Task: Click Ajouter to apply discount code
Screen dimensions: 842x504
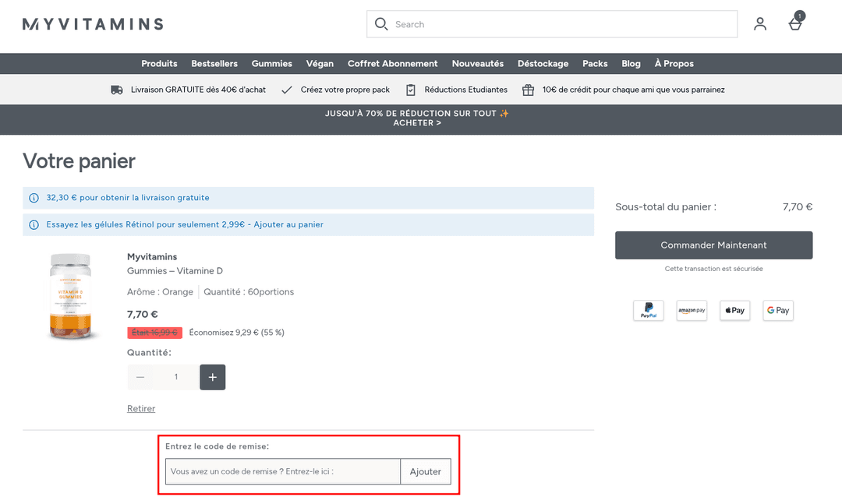Action: [426, 472]
